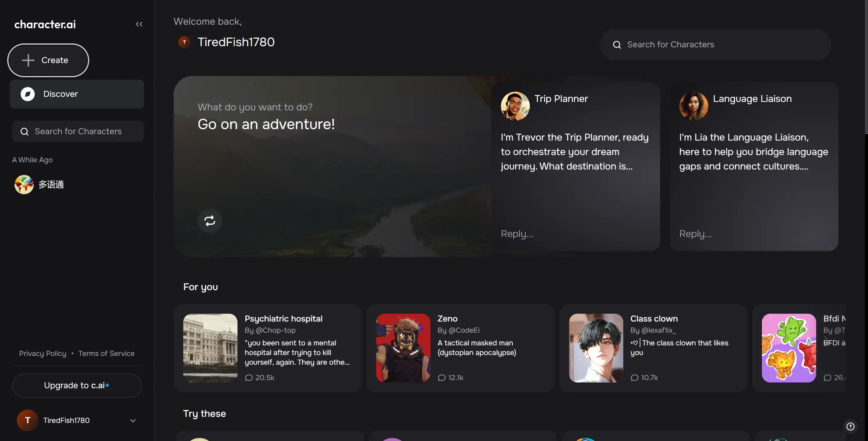
Task: Open the Zeno character card
Action: point(460,348)
